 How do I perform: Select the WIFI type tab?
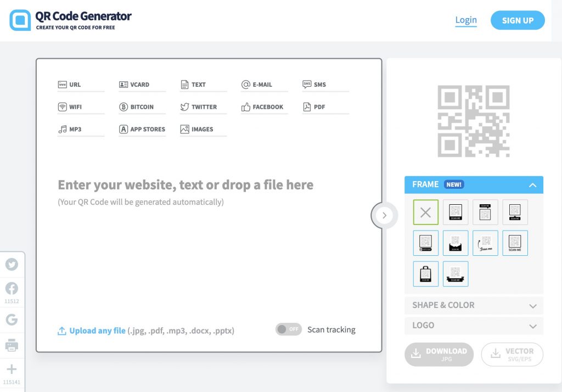pyautogui.click(x=81, y=107)
